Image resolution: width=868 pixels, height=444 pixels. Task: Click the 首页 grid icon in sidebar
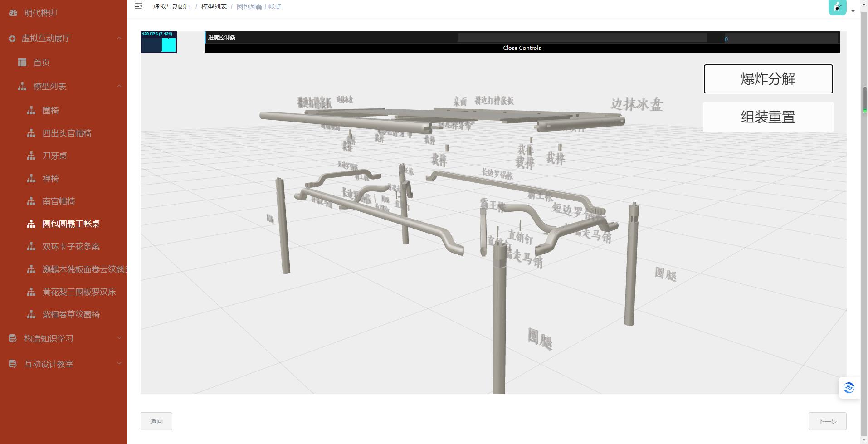(x=22, y=63)
